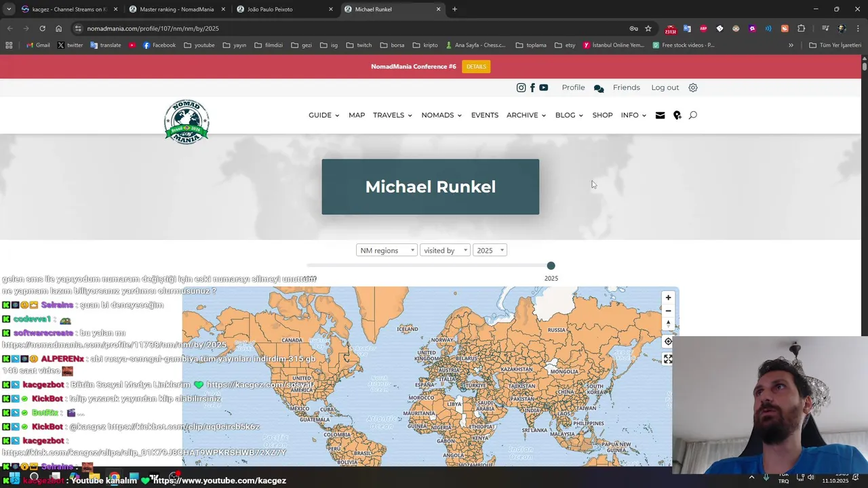Screen dimensions: 868x488
Task: Open the Gmail bookmark
Action: (38, 45)
